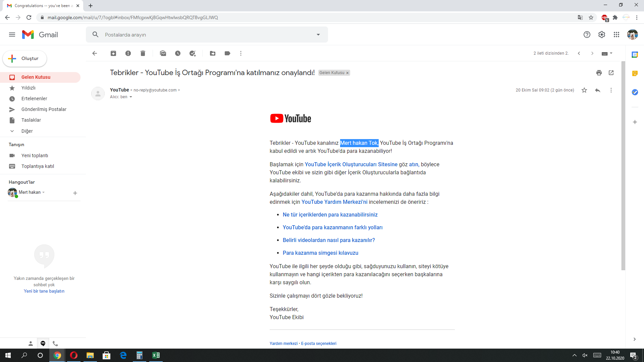The image size is (644, 362).
Task: Archive this email with the archive icon
Action: tap(113, 53)
